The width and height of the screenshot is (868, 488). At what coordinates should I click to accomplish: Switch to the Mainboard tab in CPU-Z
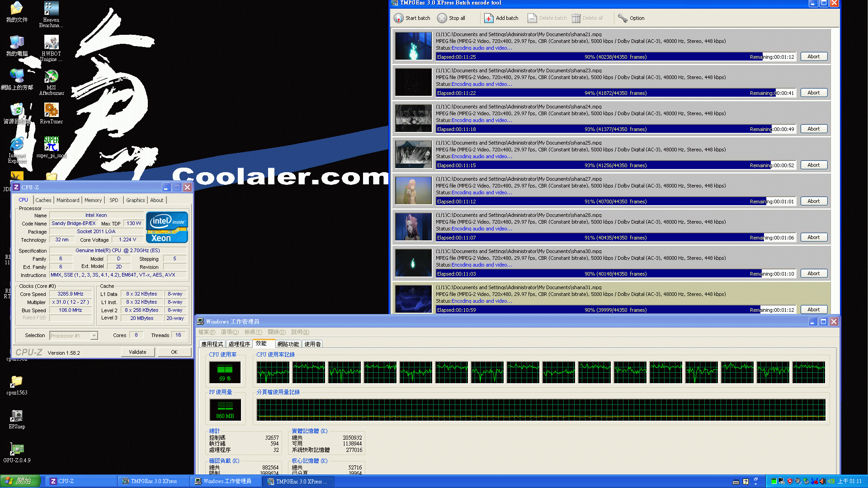(68, 200)
